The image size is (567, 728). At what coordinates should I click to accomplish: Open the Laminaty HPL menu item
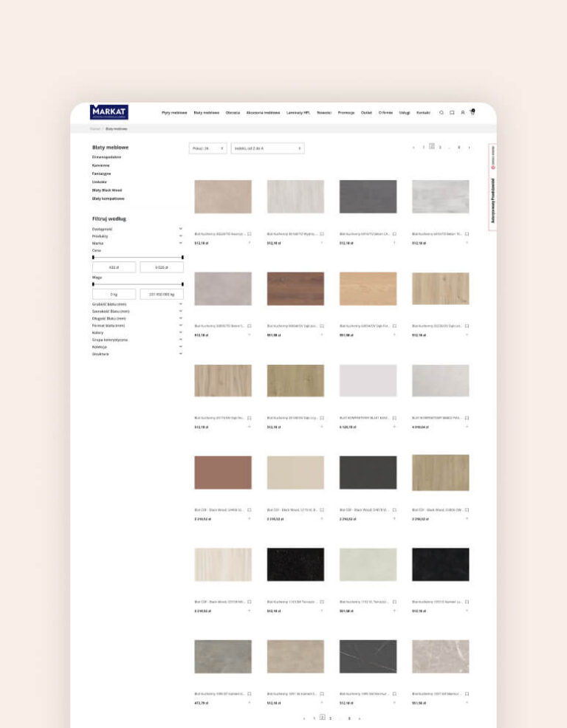(x=298, y=113)
